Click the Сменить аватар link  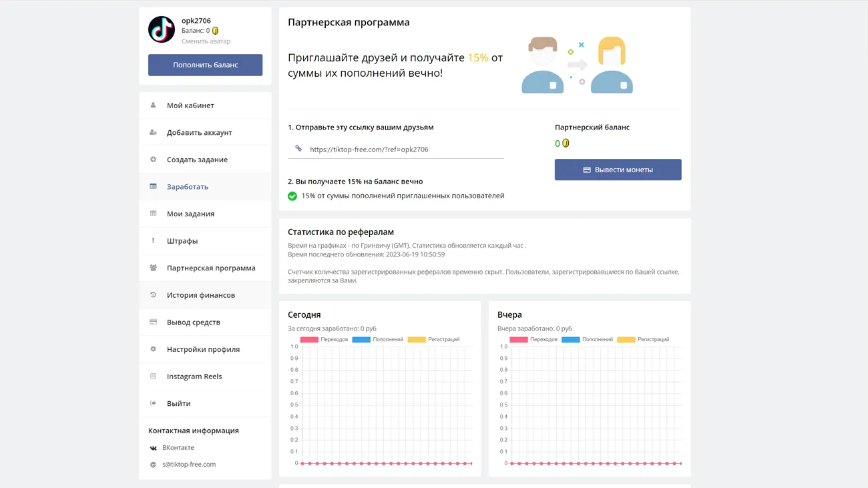point(206,41)
